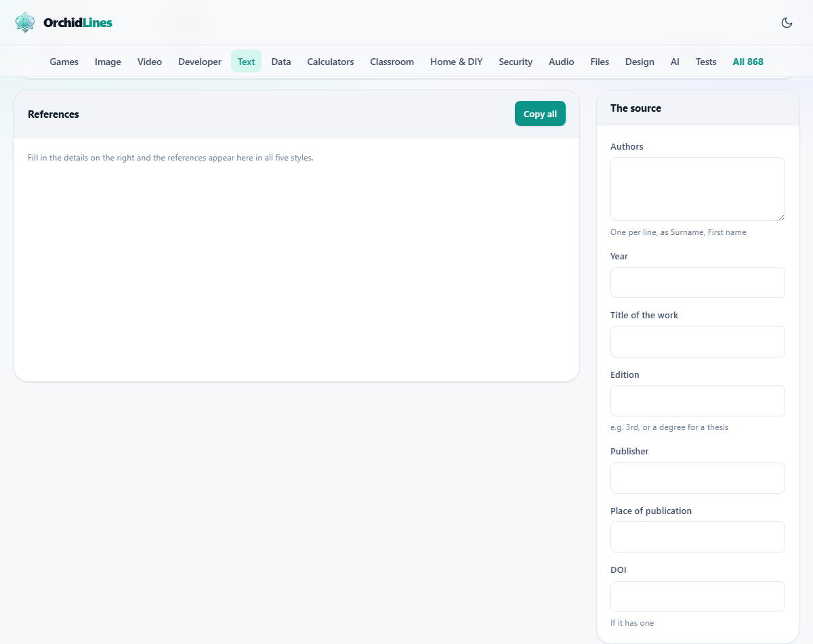
Task: Open the Developer category
Action: pos(200,62)
